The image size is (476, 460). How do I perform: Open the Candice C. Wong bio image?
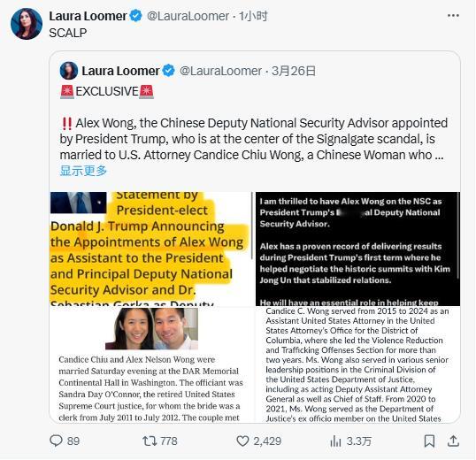[x=357, y=364]
